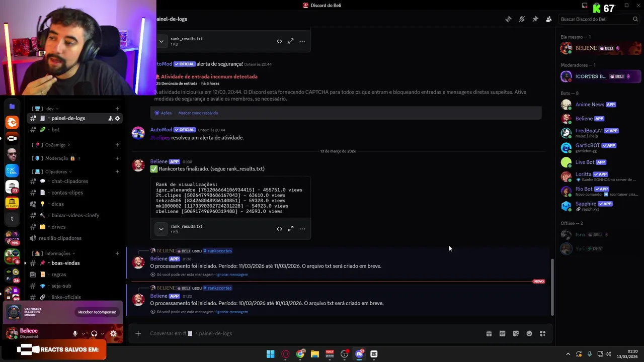Image resolution: width=644 pixels, height=362 pixels.
Task: Open headphone options dropdown arrow
Action: (x=103, y=333)
